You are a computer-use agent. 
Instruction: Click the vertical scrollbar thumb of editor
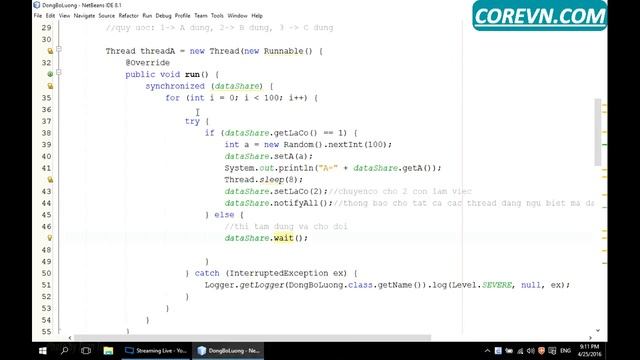(598, 132)
